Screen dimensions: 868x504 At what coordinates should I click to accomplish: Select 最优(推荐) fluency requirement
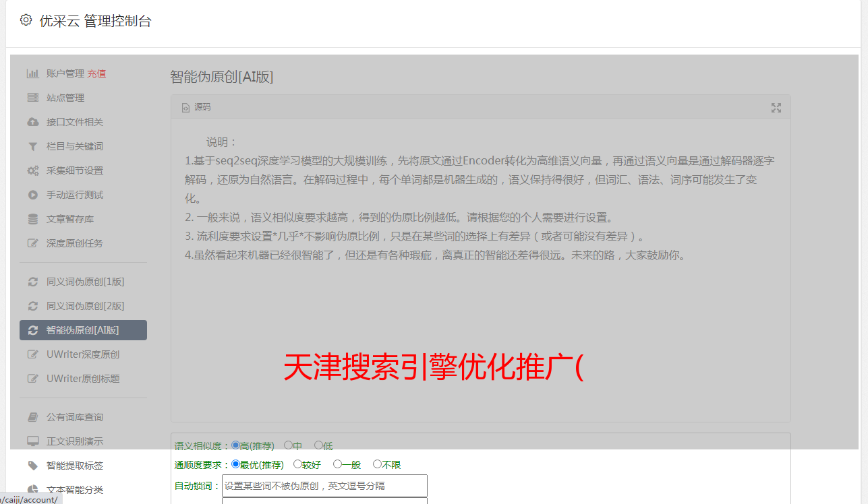pyautogui.click(x=235, y=464)
